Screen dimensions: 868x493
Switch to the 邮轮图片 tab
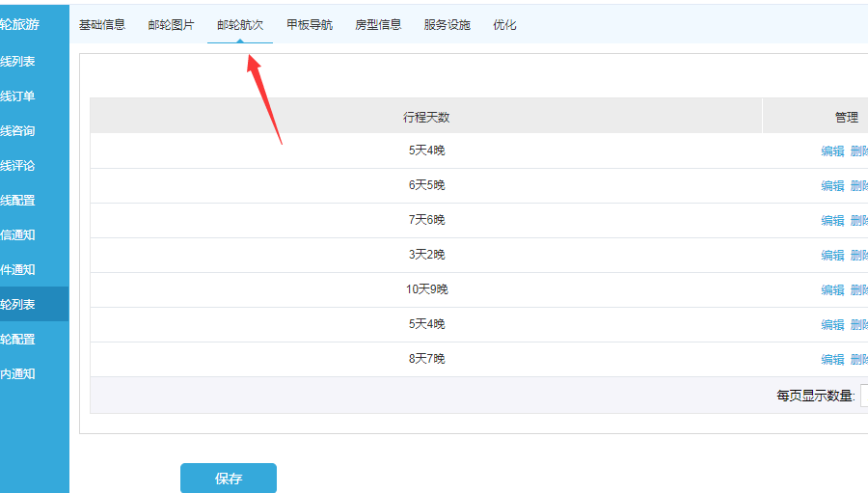(x=171, y=25)
